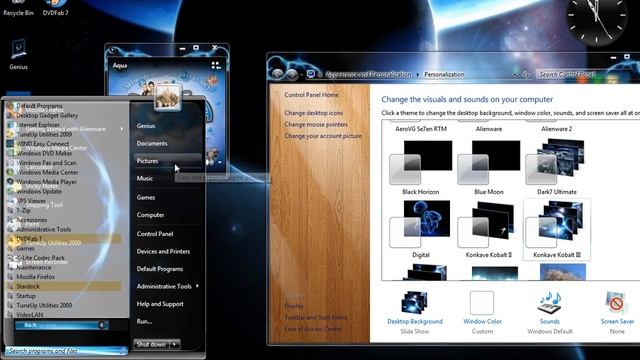Open Documents from Start menu
Image resolution: width=640 pixels, height=360 pixels.
tap(152, 143)
